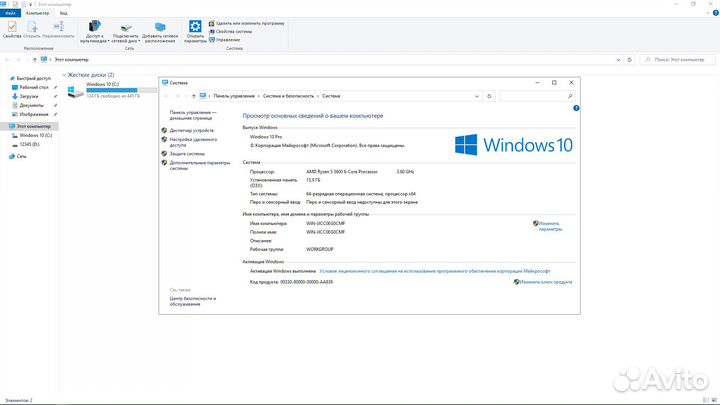Click Добавить сетевое расположение in ribbon
The image size is (720, 405).
[x=160, y=32]
